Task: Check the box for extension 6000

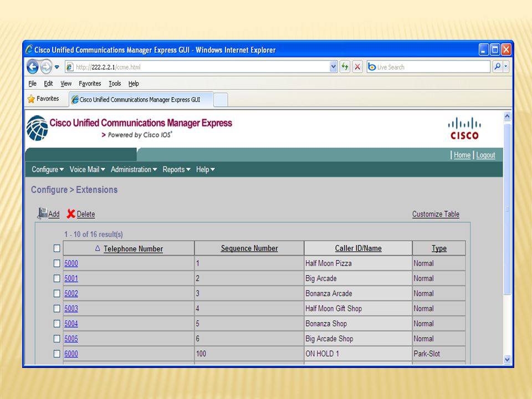Action: point(57,354)
